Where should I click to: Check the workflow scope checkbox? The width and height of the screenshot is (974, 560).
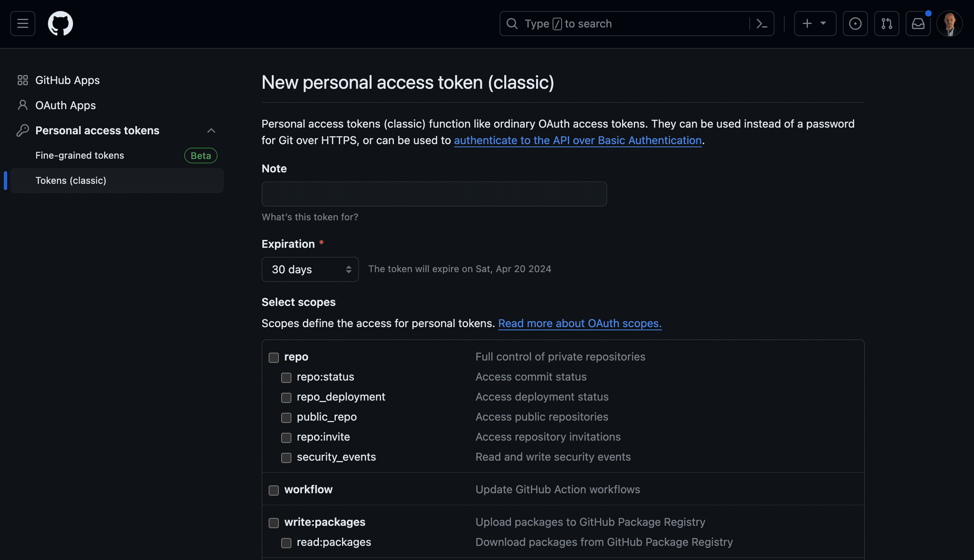tap(274, 490)
